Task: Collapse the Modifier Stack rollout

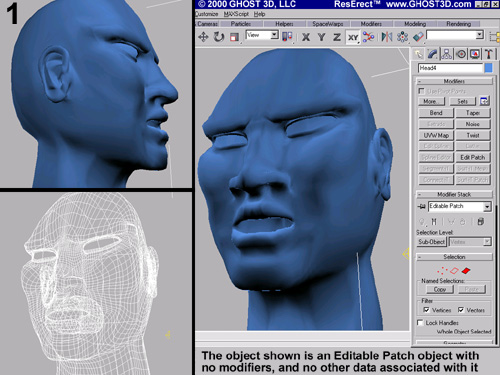Action: point(454,194)
